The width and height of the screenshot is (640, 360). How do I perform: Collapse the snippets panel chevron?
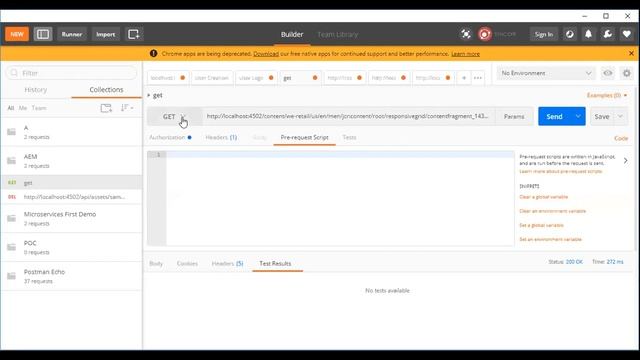click(x=625, y=160)
